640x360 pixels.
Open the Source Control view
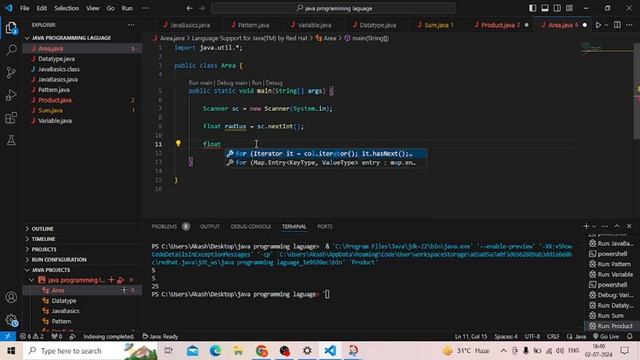click(x=11, y=73)
